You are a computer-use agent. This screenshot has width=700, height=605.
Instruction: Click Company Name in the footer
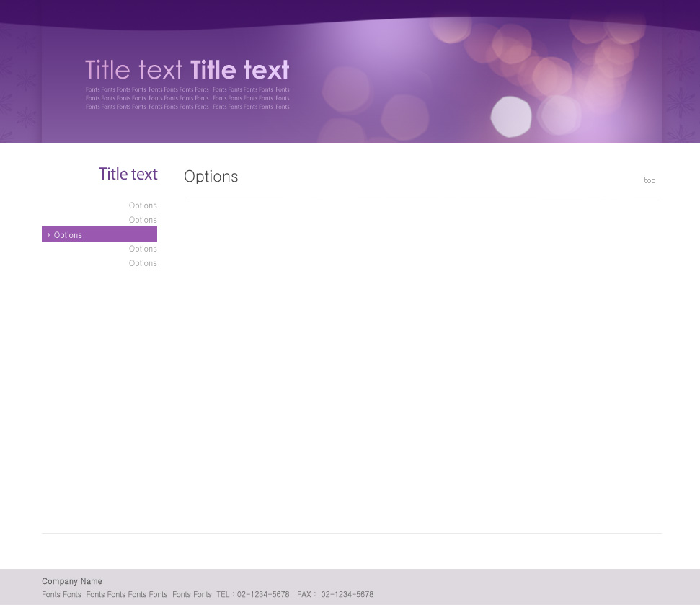coord(72,581)
